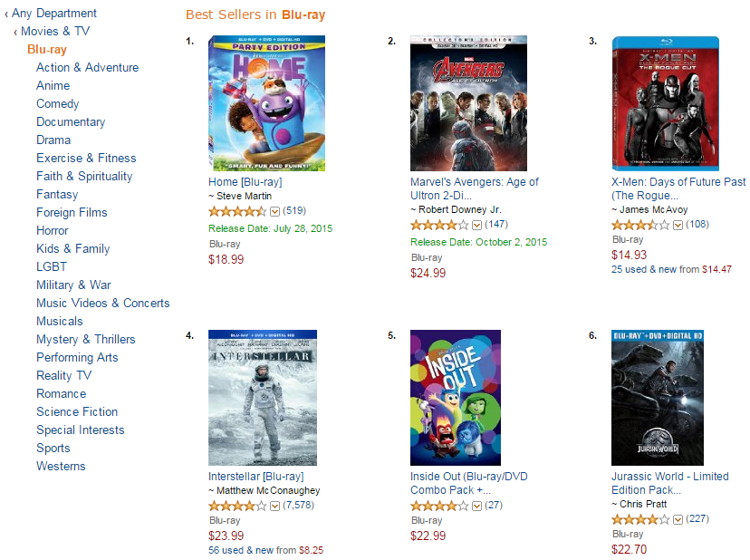The height and width of the screenshot is (560, 750).
Task: Click the star rating for Interstellar
Action: click(237, 505)
